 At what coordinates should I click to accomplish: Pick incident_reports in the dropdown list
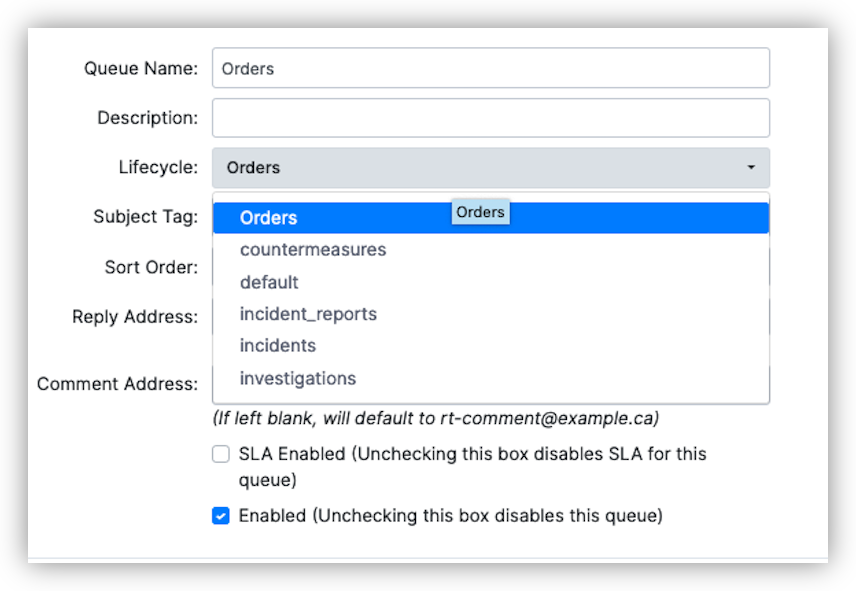308,314
